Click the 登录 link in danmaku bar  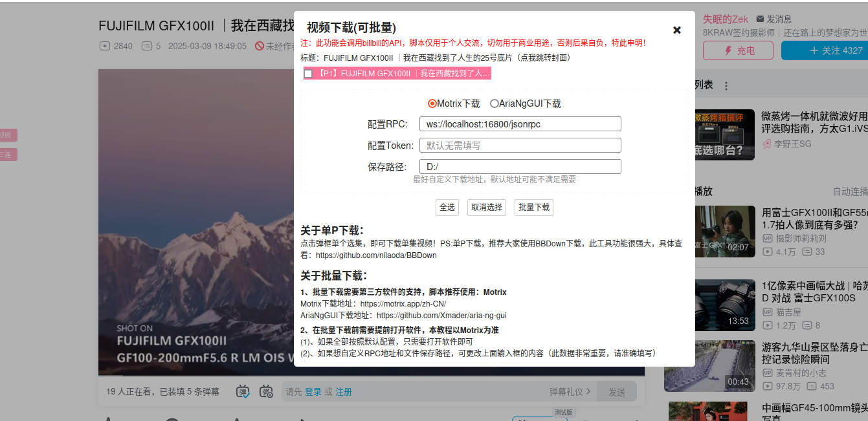pos(313,392)
